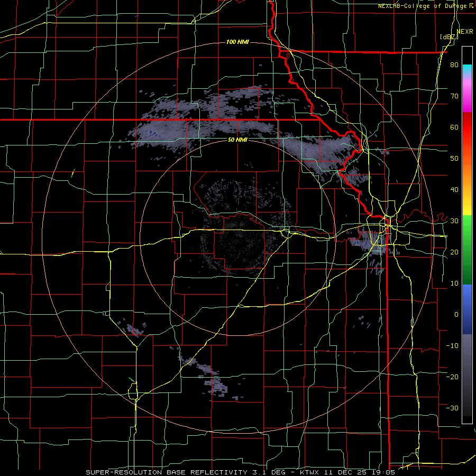Image resolution: width=476 pixels, height=476 pixels.
Task: Click the red band of the reflectivity color bar
Action: coord(467,135)
